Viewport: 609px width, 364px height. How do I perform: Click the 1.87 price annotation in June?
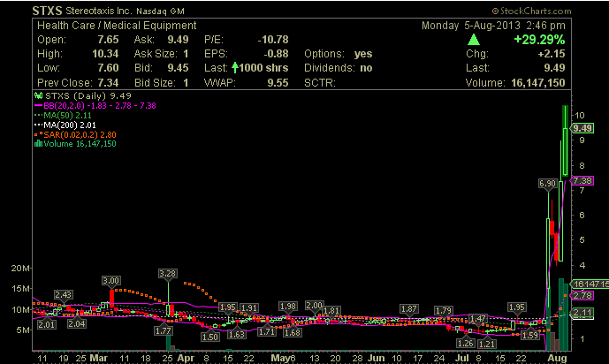point(409,308)
